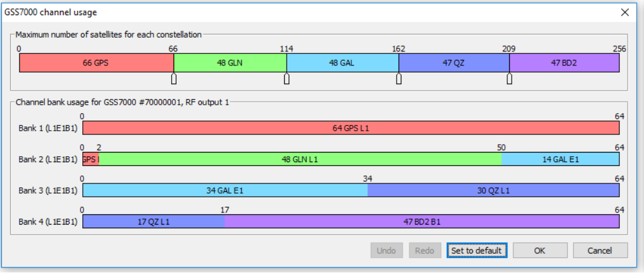Click the 50 marker above Bank 2
This screenshot has height=273, width=644.
501,148
